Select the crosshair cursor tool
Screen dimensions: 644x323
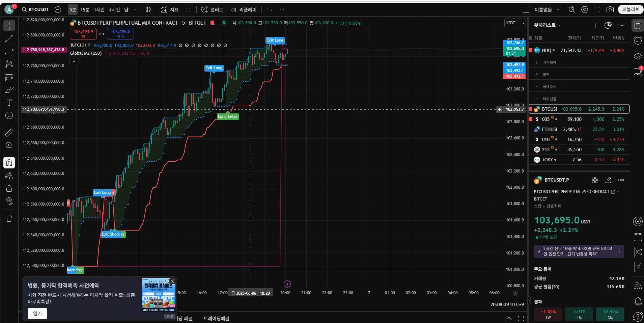pos(9,26)
